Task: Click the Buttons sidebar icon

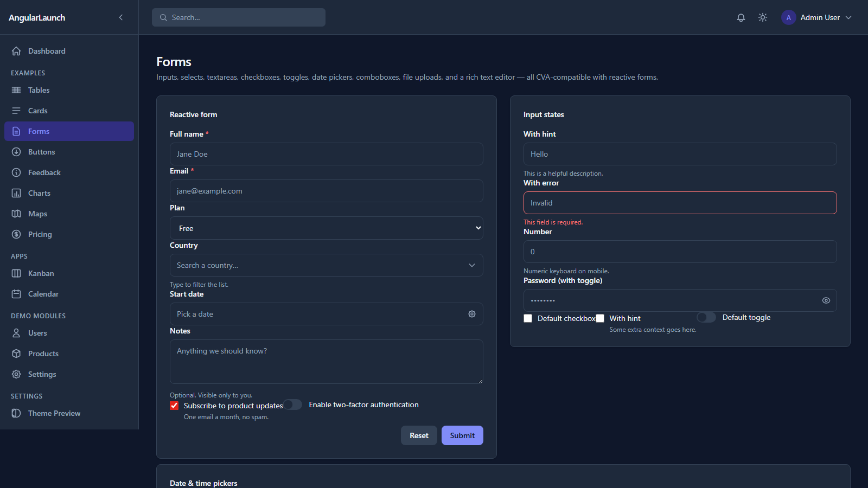Action: [x=16, y=152]
